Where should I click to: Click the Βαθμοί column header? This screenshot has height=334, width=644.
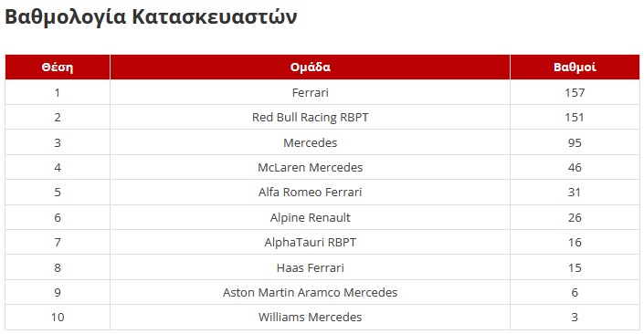click(x=575, y=67)
